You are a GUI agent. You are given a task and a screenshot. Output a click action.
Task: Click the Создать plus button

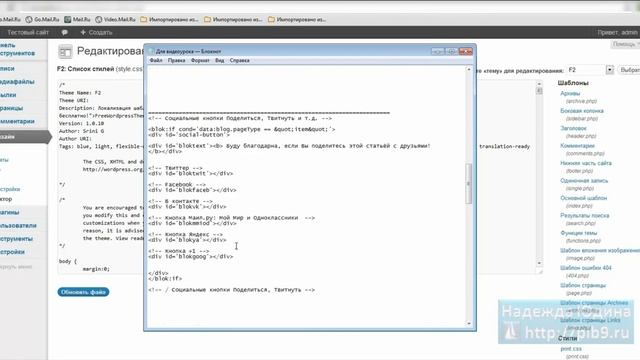tap(96, 32)
